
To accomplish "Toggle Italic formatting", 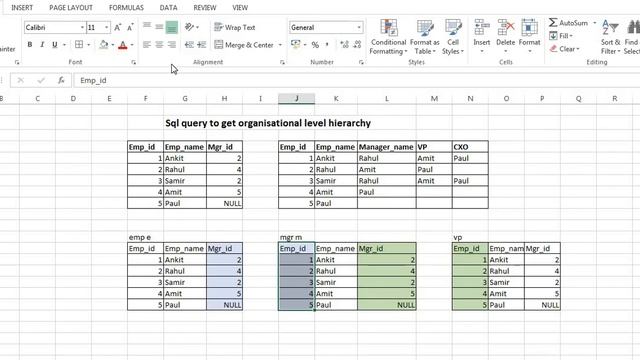I will click(42, 44).
